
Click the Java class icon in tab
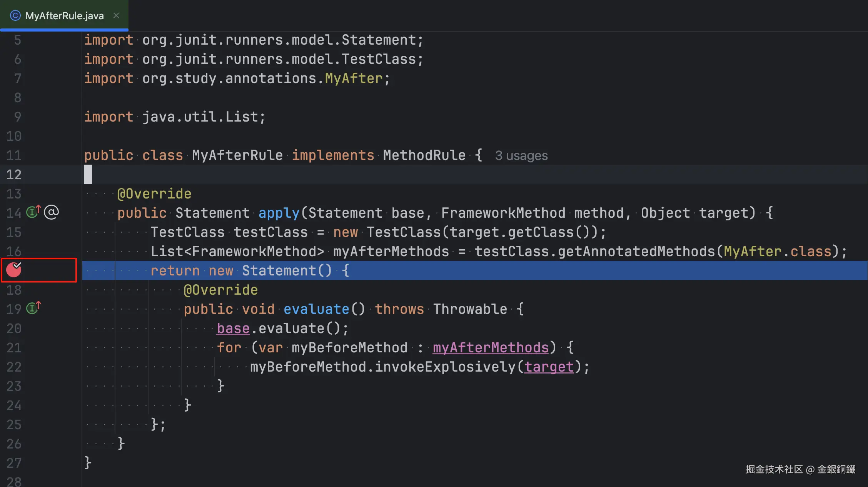(x=15, y=16)
